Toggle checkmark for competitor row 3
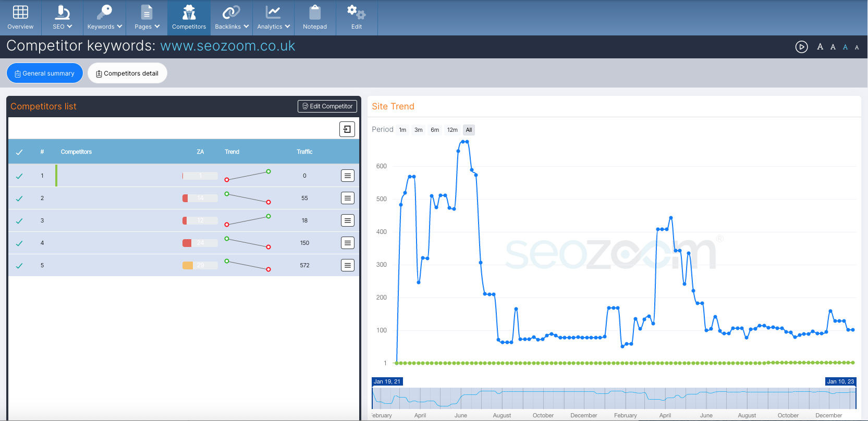Viewport: 868px width, 421px height. pos(19,221)
